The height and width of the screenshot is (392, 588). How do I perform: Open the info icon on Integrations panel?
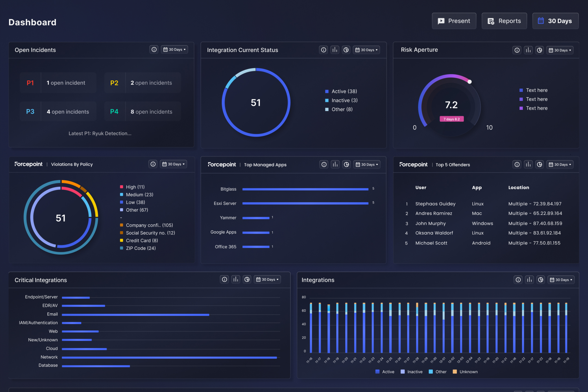518,280
